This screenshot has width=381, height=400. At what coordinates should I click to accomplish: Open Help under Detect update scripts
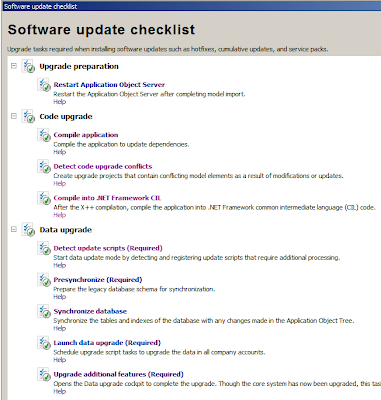click(x=60, y=265)
